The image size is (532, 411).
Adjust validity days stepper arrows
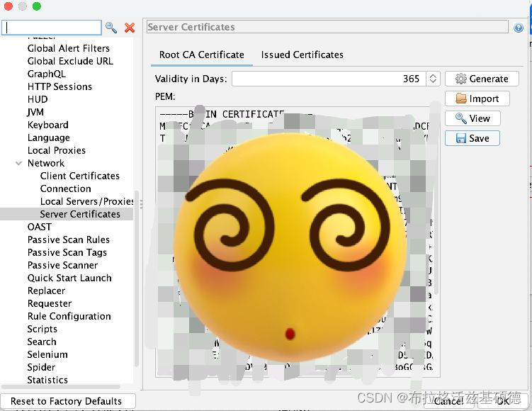click(433, 79)
